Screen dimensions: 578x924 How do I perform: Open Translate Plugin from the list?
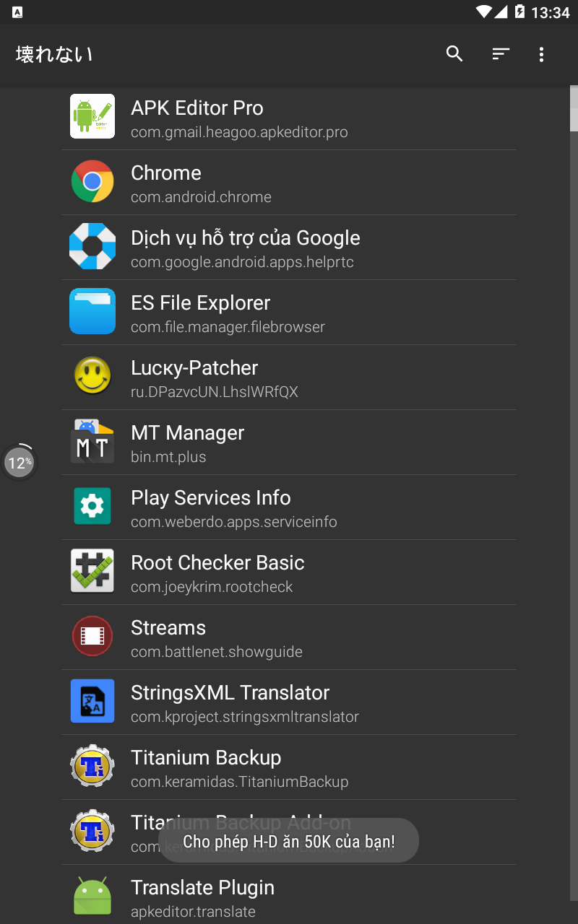coord(289,897)
